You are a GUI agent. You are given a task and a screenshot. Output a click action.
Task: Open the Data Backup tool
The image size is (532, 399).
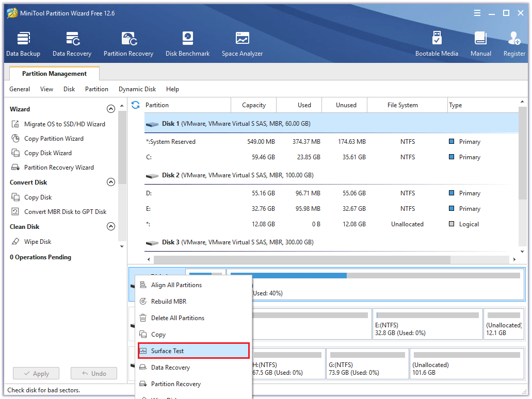pos(23,44)
